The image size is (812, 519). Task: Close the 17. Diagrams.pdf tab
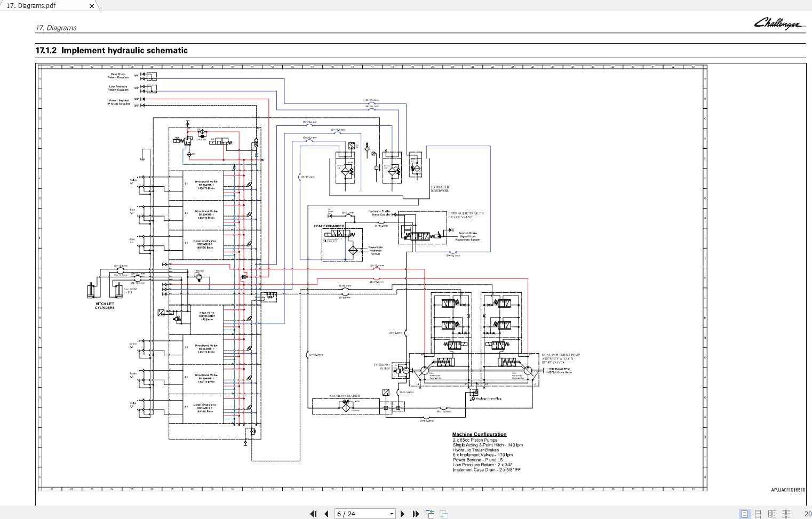[x=91, y=6]
